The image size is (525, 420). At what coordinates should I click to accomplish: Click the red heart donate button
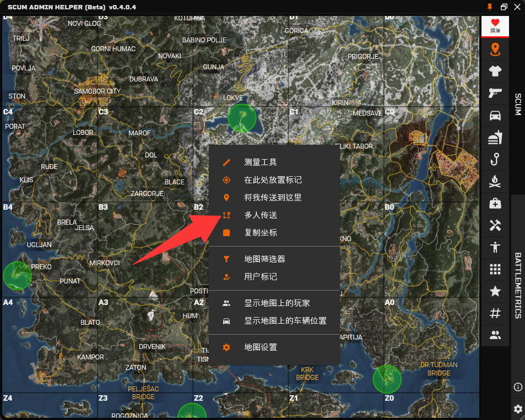point(495,26)
